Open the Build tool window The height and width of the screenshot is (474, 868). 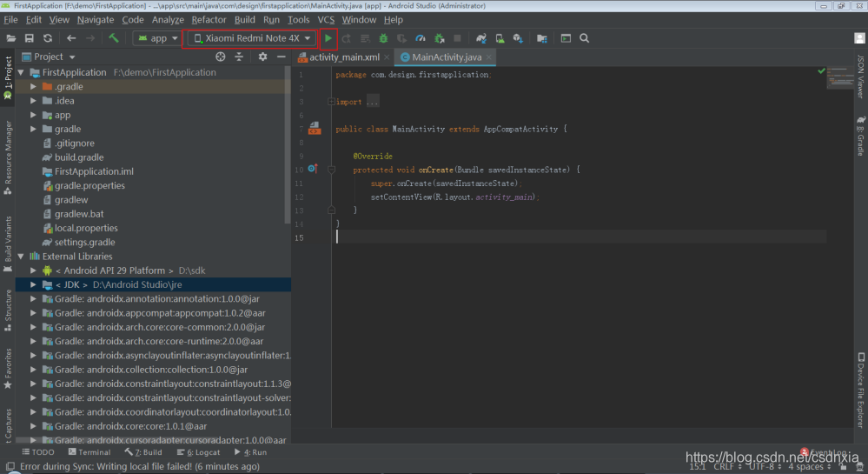143,452
